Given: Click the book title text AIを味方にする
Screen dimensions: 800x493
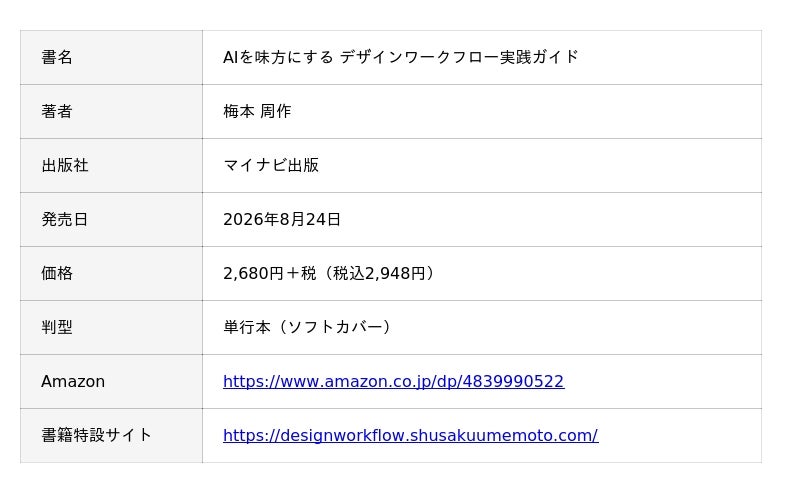Looking at the screenshot, I should click(278, 57).
